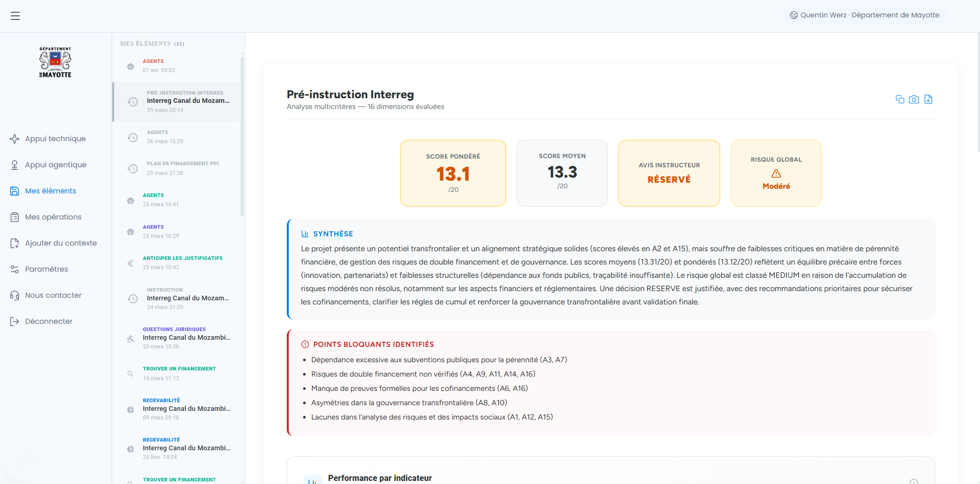Click the Mes éléments list scrollbar
980x484 pixels.
[242, 136]
